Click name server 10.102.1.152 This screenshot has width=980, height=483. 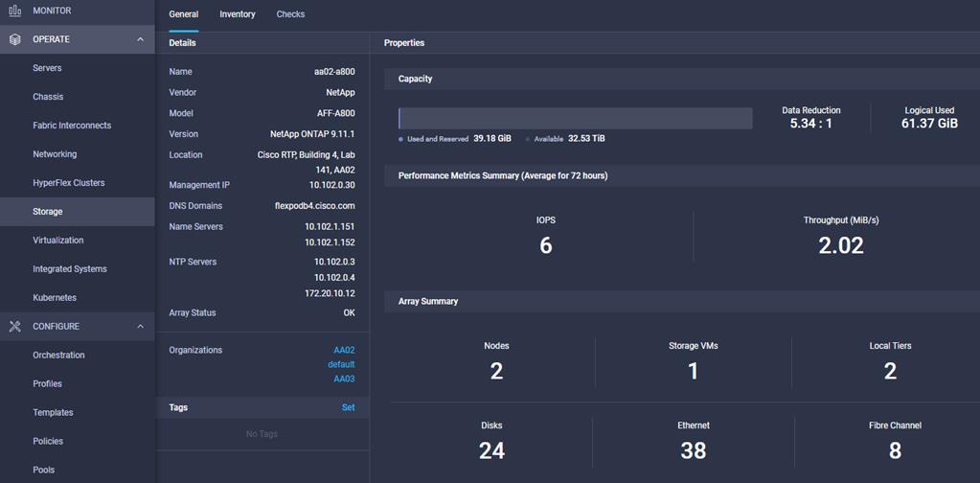[x=330, y=242]
